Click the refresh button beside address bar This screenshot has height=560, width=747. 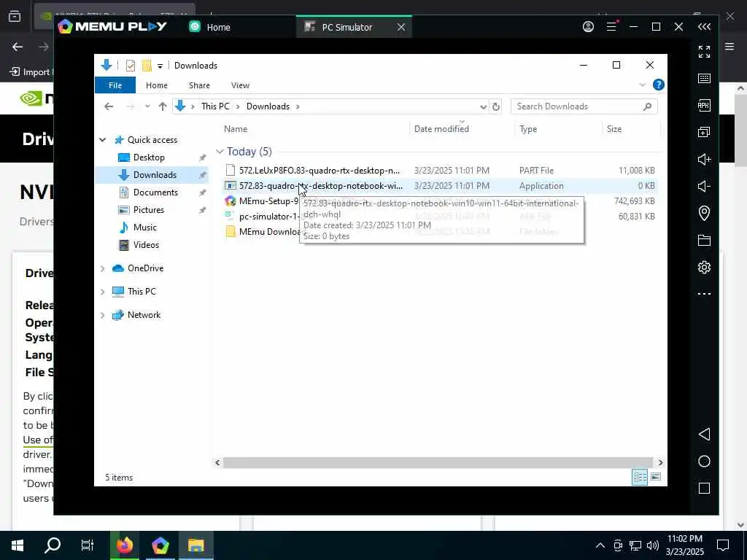pos(496,106)
